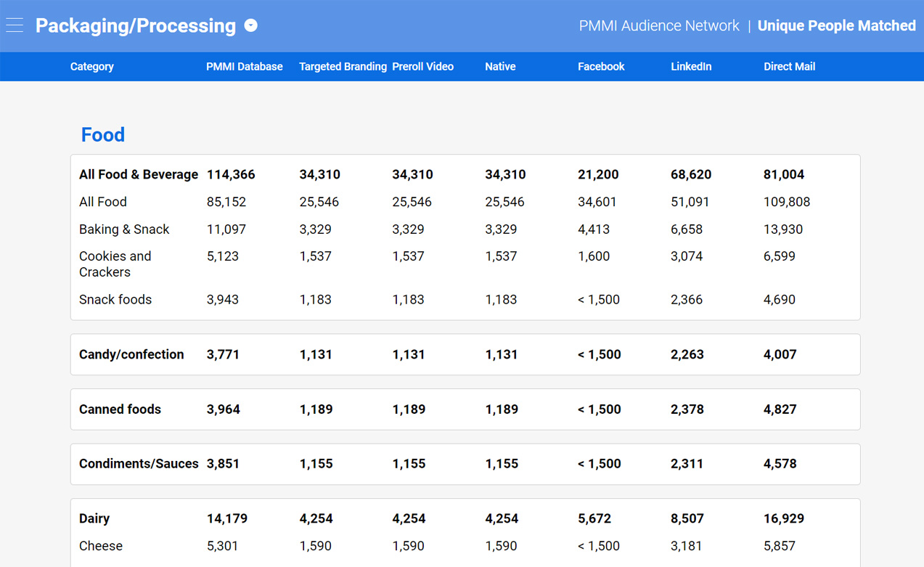
Task: Select the All Food row label
Action: (x=103, y=202)
